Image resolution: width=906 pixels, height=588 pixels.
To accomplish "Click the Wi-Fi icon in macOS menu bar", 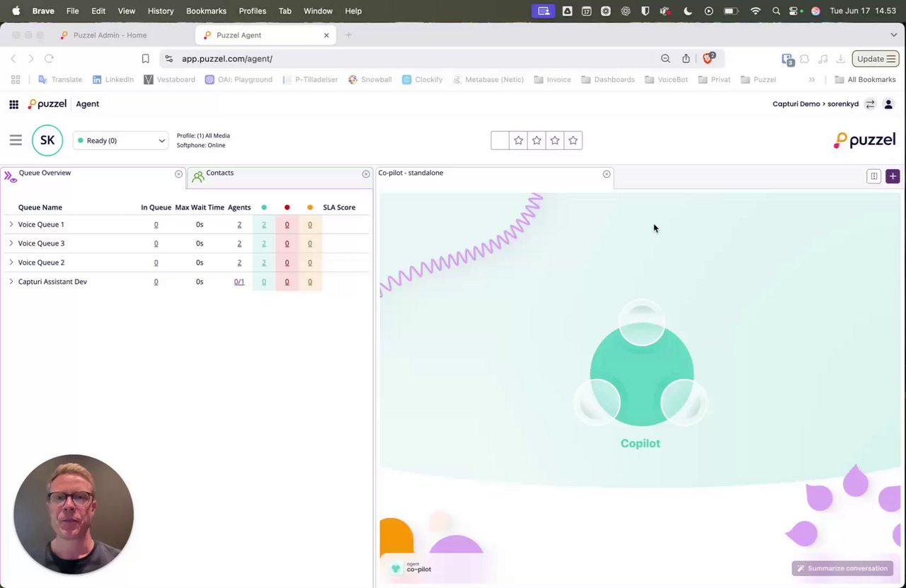I will [x=755, y=11].
